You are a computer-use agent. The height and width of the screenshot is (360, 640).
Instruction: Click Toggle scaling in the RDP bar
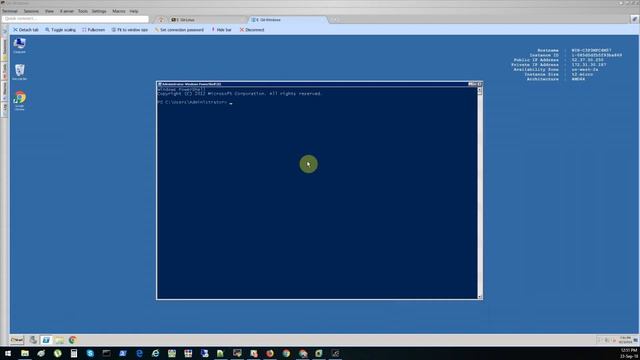coord(60,30)
